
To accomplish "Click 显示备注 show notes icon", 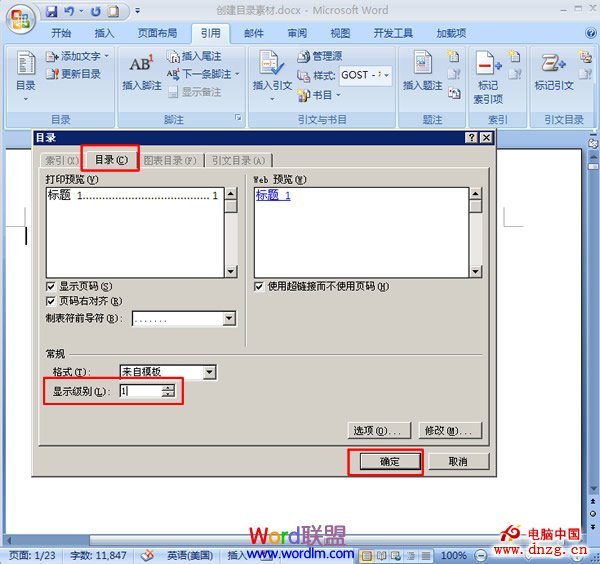I will pyautogui.click(x=173, y=92).
